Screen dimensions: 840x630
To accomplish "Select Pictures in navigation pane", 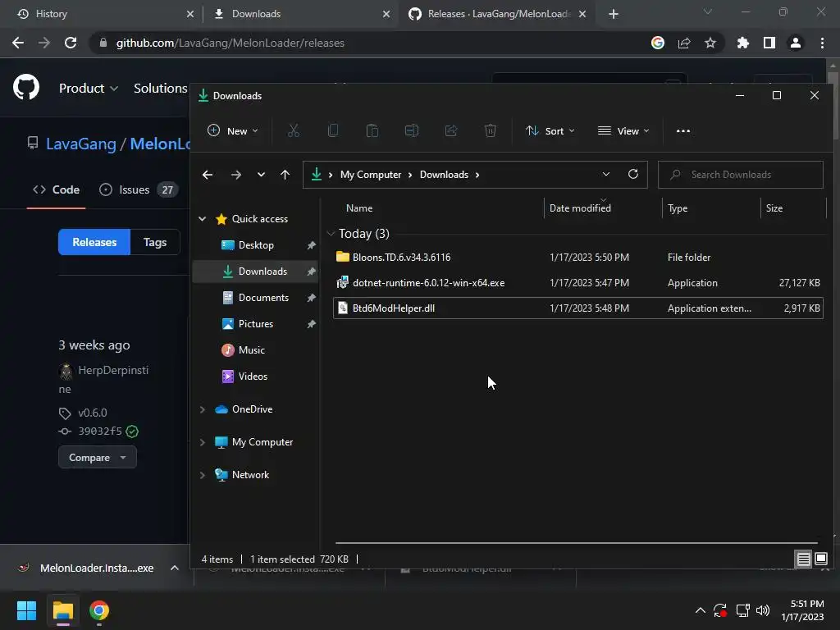I will pos(256,323).
